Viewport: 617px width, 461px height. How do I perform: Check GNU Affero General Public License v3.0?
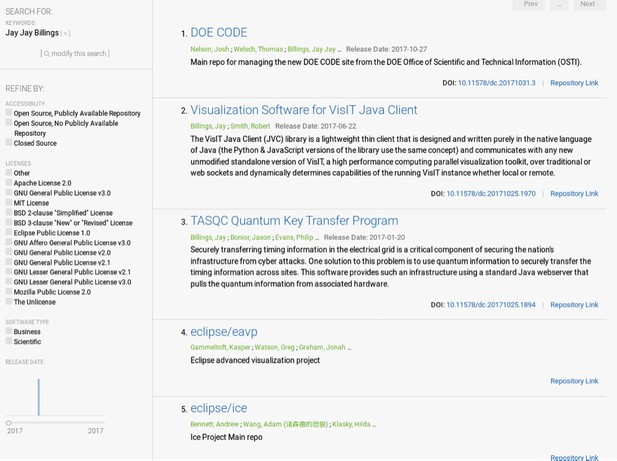coord(9,242)
